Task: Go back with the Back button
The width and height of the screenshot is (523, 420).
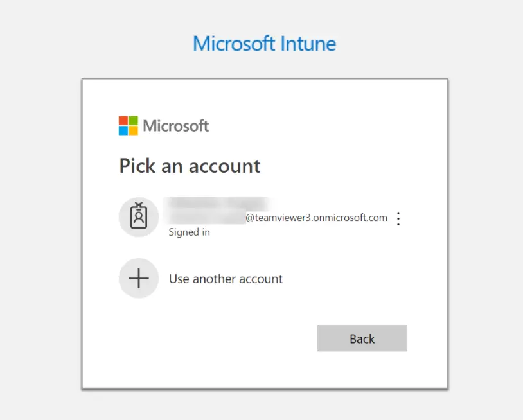Action: [x=362, y=338]
